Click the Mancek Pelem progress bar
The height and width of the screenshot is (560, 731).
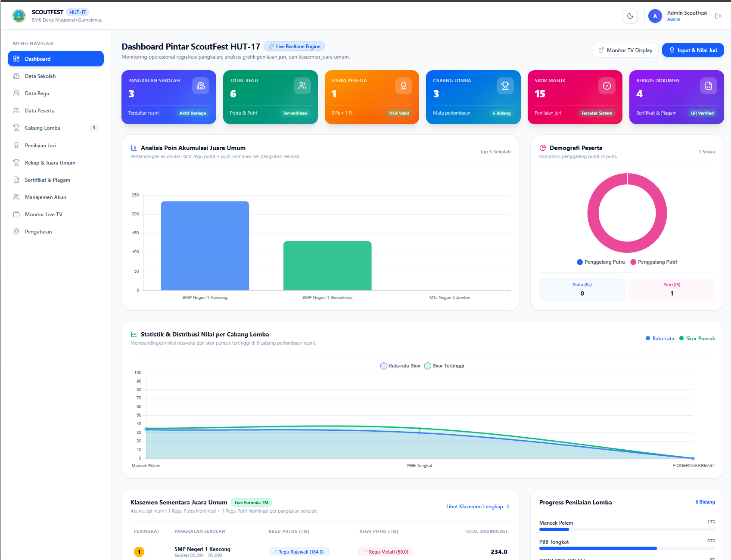click(627, 529)
